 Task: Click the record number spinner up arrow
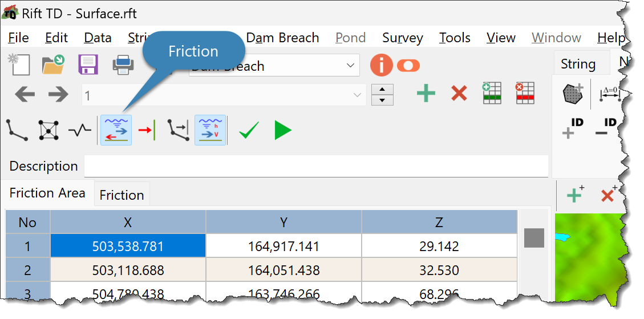(382, 89)
